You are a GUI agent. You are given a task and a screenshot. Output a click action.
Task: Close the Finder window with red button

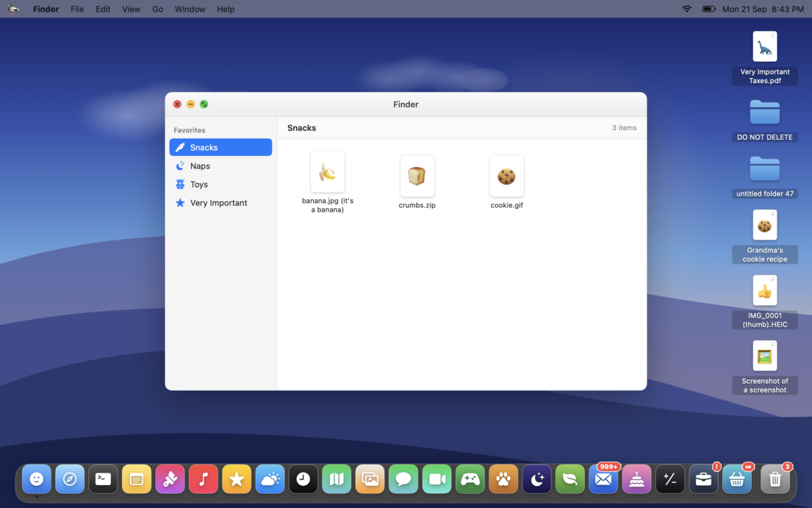click(177, 104)
